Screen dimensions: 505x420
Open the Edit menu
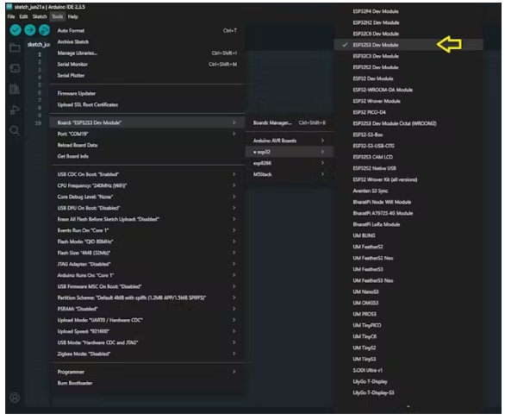(x=23, y=16)
